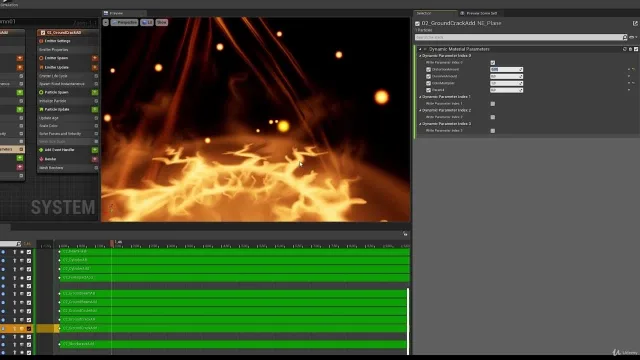Collapse Dynamic Parameter Index 1 group
This screenshot has height=360, width=640.
click(x=420, y=97)
